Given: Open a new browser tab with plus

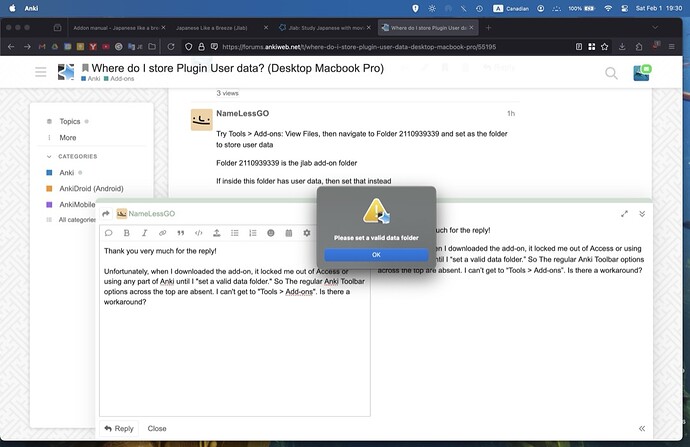Looking at the screenshot, I should coord(488,28).
